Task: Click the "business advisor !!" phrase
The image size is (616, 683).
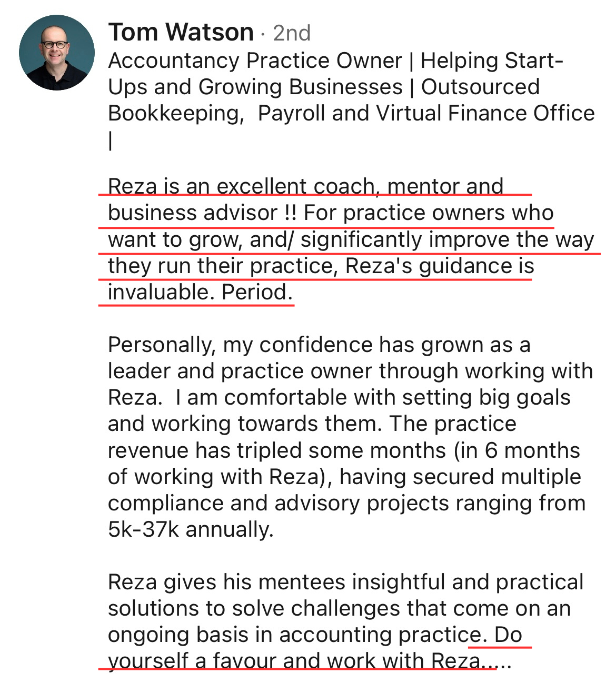Action: pos(202,213)
